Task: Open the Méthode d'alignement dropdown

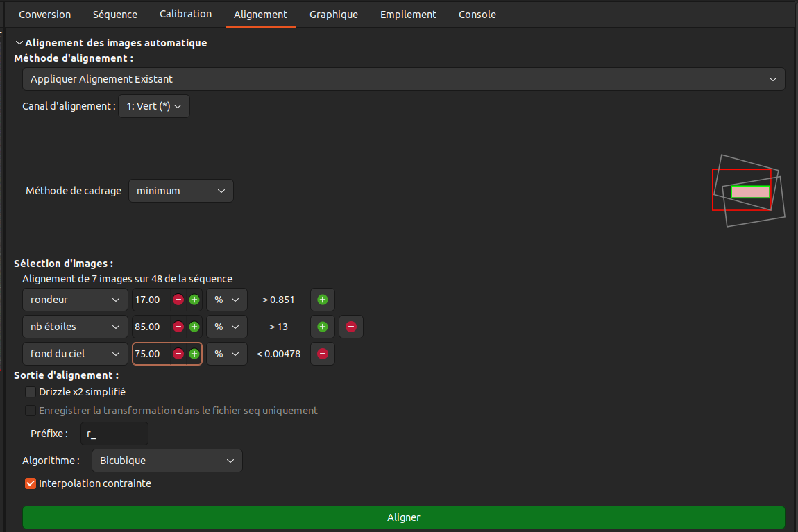Action: click(404, 79)
